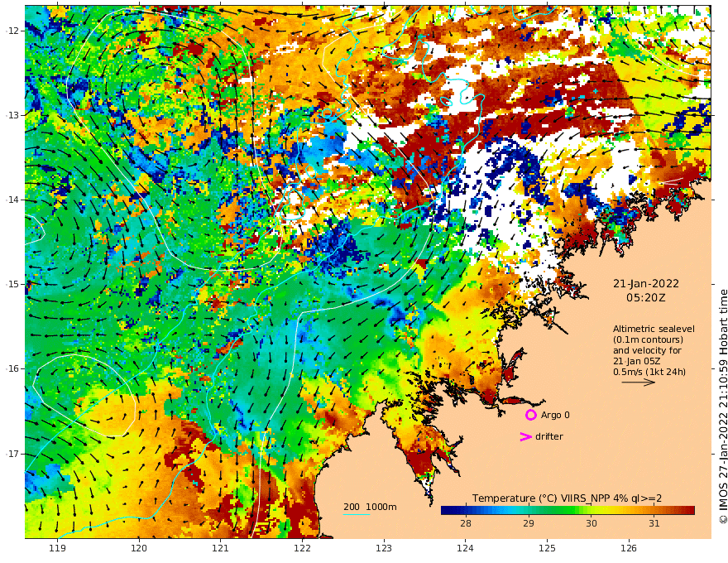Click the IMOS copyright timestamp text
Screen dimensions: 728x563
(x=723, y=407)
